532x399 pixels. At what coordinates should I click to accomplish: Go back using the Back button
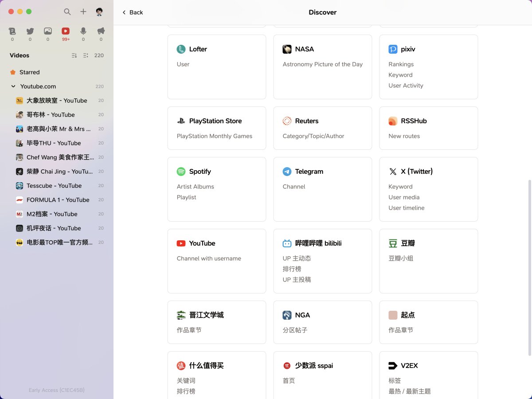click(x=133, y=12)
